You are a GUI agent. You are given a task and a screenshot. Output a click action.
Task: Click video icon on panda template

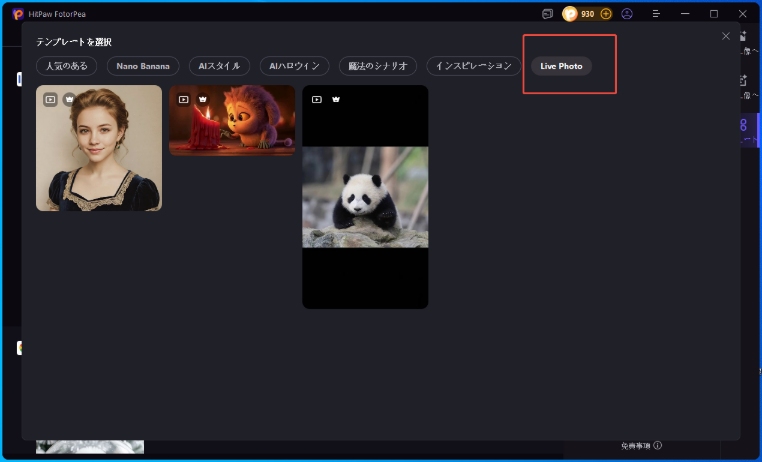pyautogui.click(x=317, y=99)
